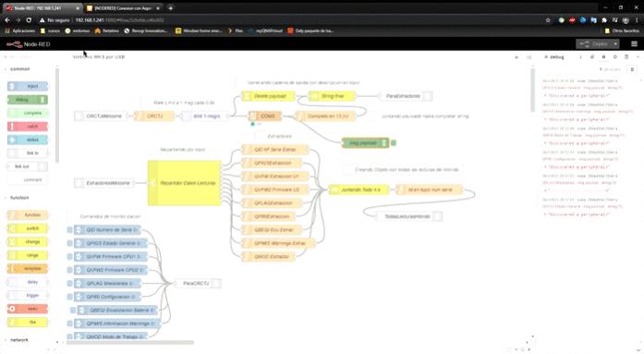This screenshot has height=354, width=644.
Task: Toggle the msg.payload debug node output button
Action: click(x=394, y=143)
